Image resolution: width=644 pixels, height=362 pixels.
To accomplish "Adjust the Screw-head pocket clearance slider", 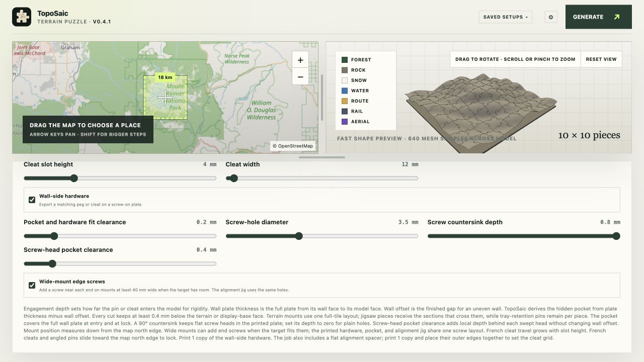I will click(120, 263).
